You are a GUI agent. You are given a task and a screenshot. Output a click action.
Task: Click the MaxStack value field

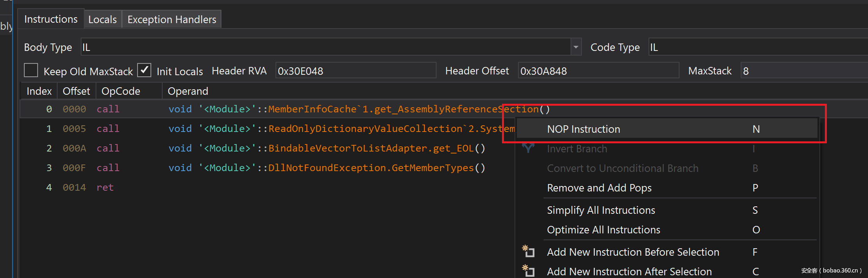point(803,71)
